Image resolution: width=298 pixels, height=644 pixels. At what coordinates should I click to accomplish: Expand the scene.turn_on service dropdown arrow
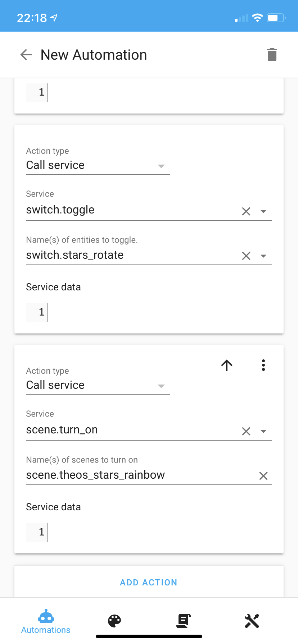(264, 431)
